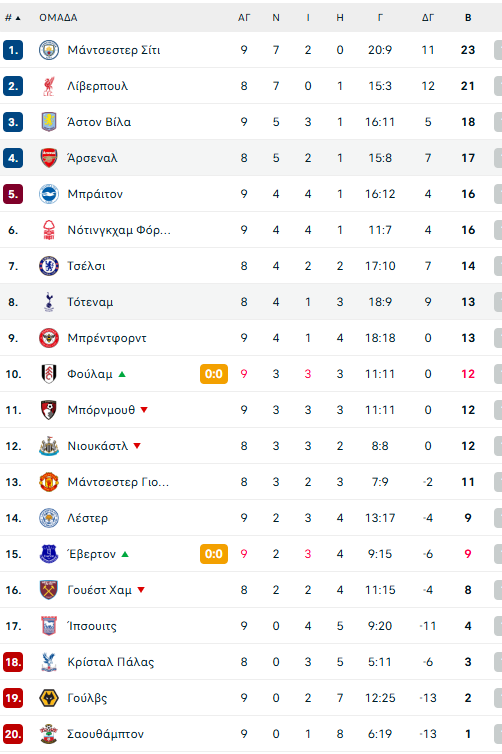Open the live 0:0 score badge for Έβερτον
502x754 pixels.
(x=214, y=554)
